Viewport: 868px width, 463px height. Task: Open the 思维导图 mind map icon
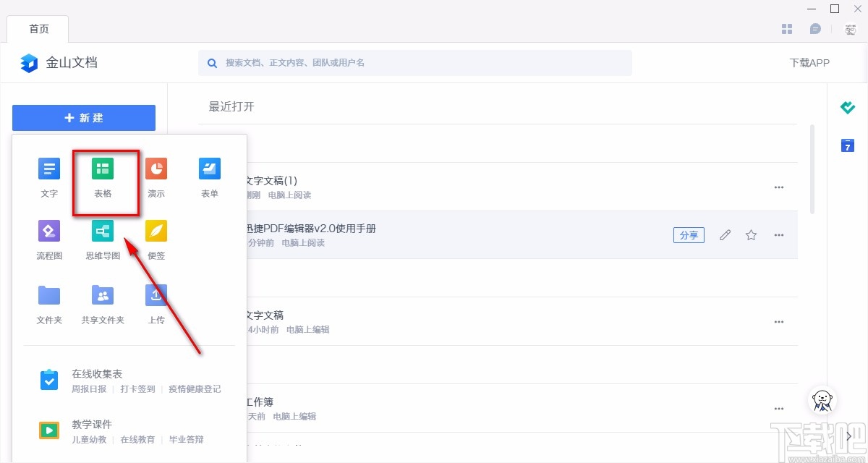click(102, 241)
